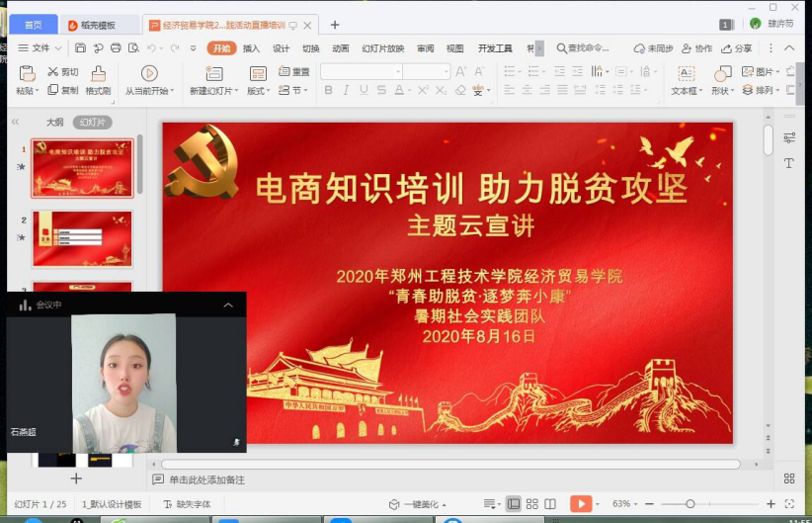Viewport: 812px width, 523px height.
Task: Click the increase font size icon
Action: tap(461, 71)
